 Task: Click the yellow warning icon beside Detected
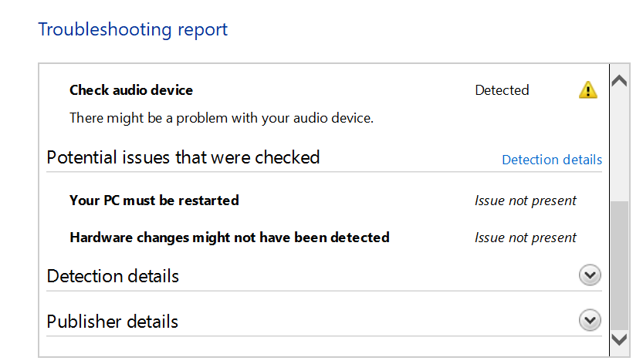588,90
